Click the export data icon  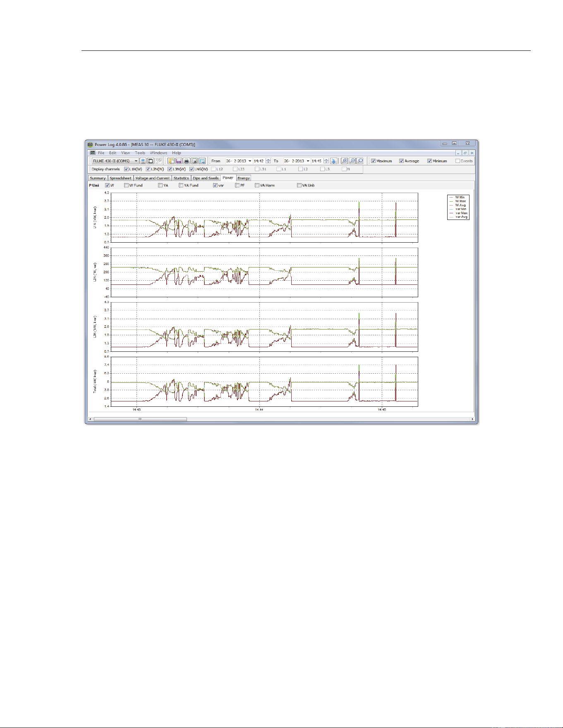pos(202,161)
